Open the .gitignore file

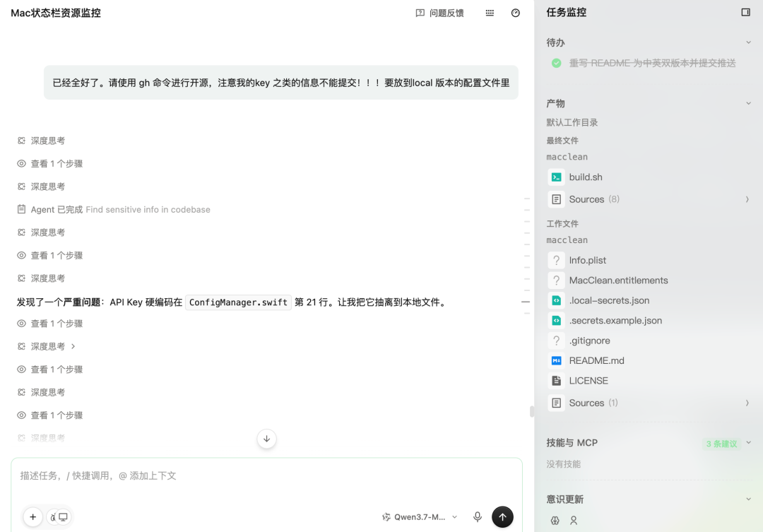pyautogui.click(x=589, y=341)
